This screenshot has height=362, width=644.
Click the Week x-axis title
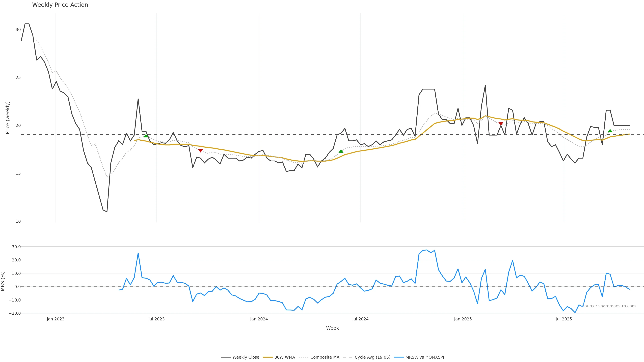tap(332, 328)
